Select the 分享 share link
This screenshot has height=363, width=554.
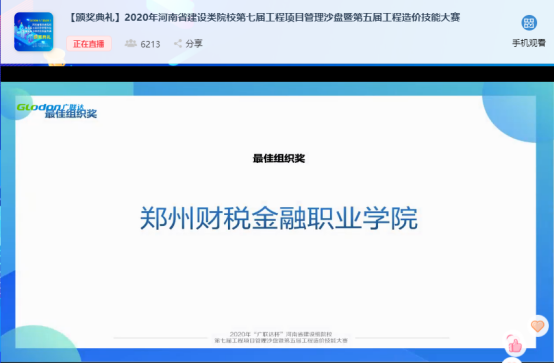point(194,43)
